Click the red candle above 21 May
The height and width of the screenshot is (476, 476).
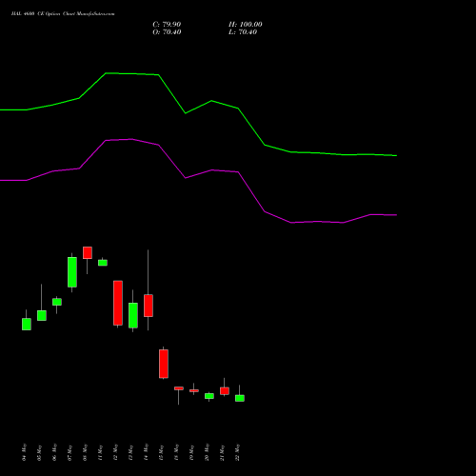[225, 391]
